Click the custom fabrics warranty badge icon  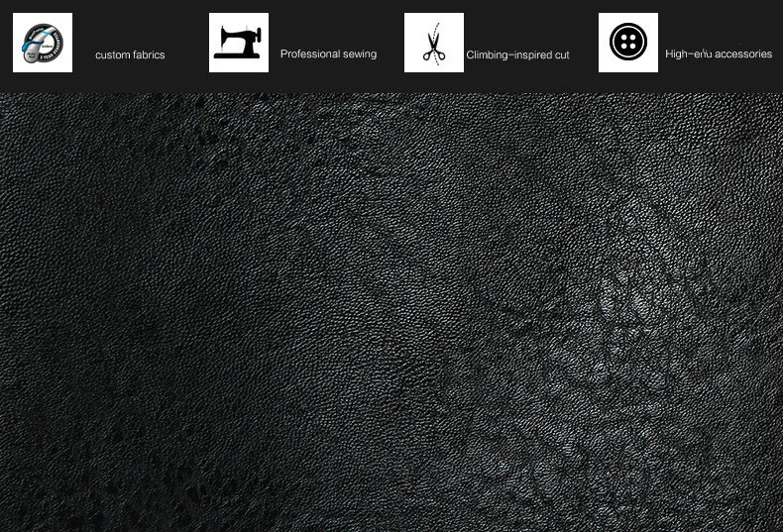(43, 43)
